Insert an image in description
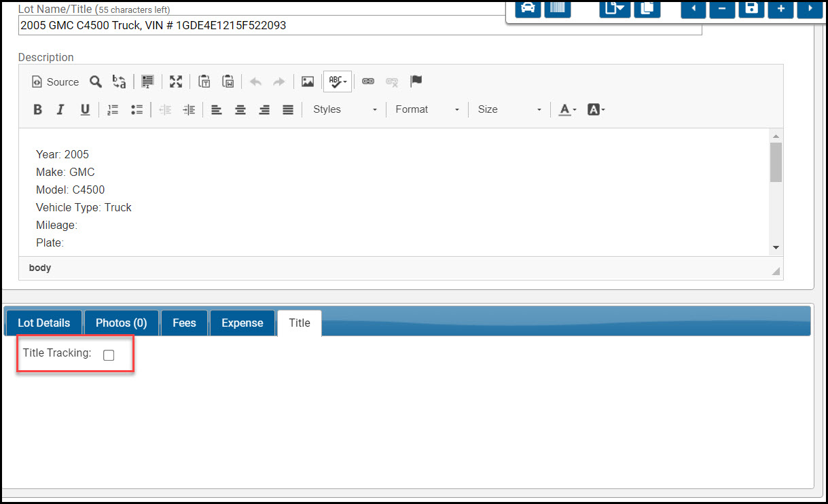Viewport: 828px width, 504px height. point(308,82)
